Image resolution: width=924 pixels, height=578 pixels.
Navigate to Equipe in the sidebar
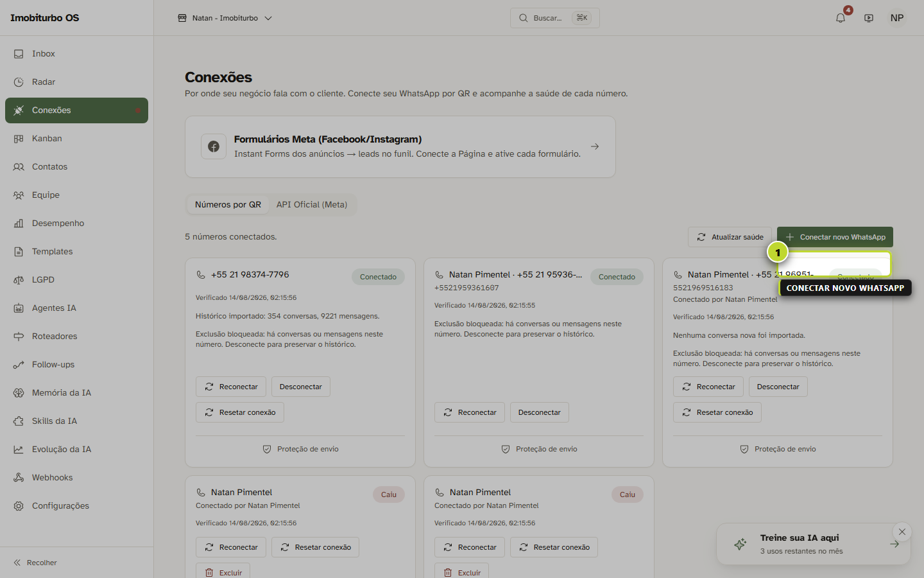(x=76, y=195)
